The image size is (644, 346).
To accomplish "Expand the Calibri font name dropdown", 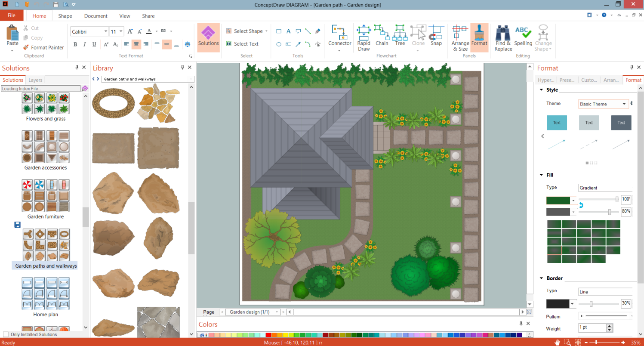I will point(105,32).
